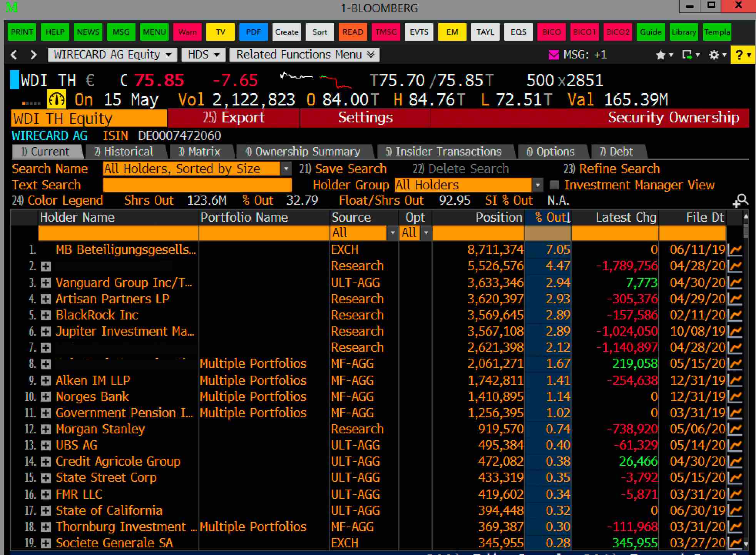Click Refine Search link
The width and height of the screenshot is (756, 555).
[612, 169]
